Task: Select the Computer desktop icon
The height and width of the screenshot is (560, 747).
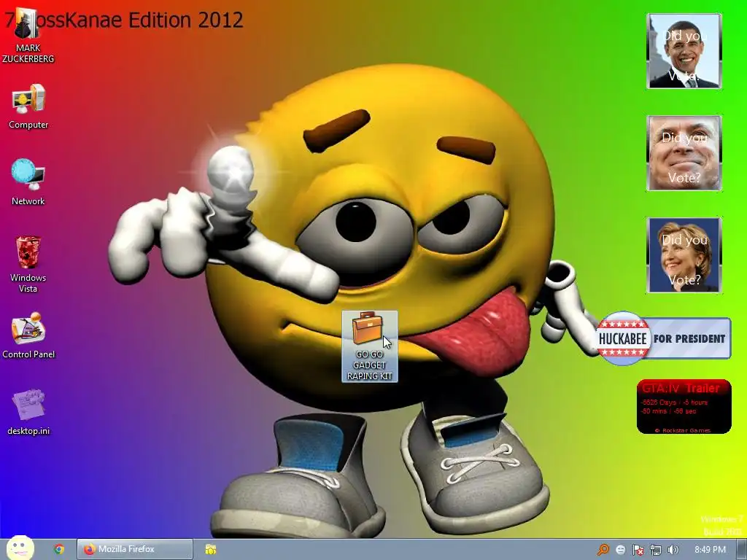Action: click(28, 106)
